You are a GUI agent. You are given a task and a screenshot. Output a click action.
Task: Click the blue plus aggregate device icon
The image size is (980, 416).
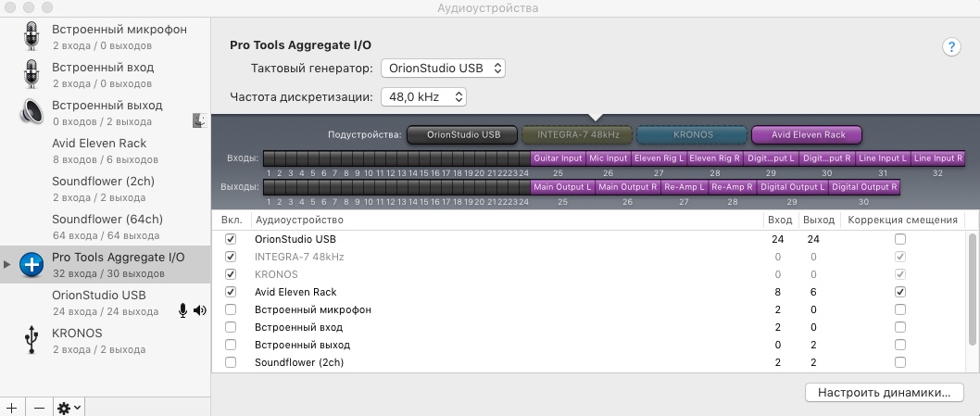(x=31, y=265)
